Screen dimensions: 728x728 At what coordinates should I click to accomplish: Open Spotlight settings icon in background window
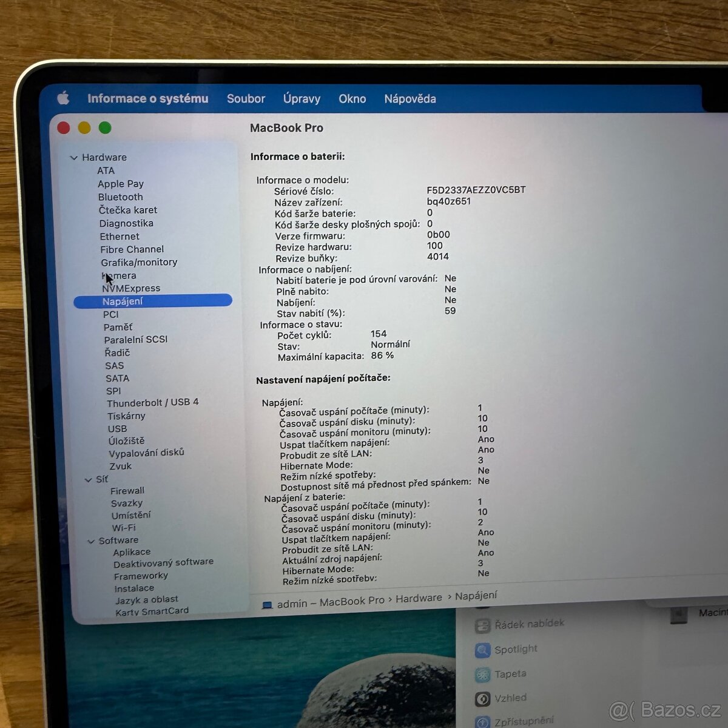click(483, 649)
